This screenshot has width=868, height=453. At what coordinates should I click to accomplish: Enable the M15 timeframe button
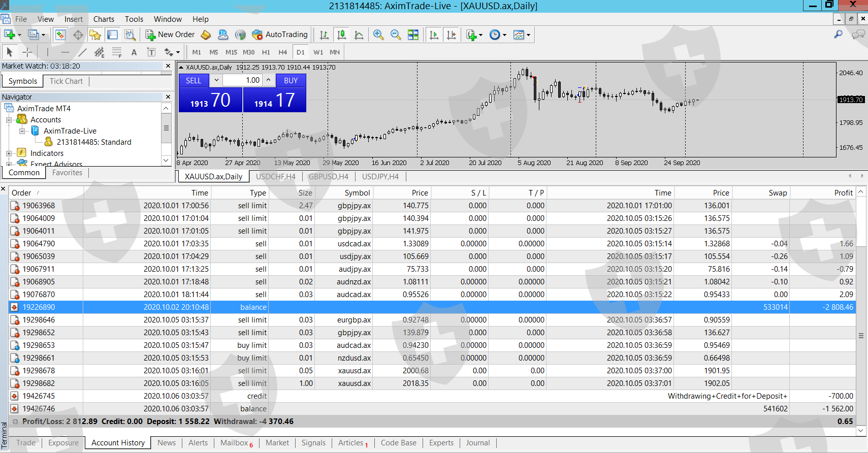pyautogui.click(x=231, y=52)
